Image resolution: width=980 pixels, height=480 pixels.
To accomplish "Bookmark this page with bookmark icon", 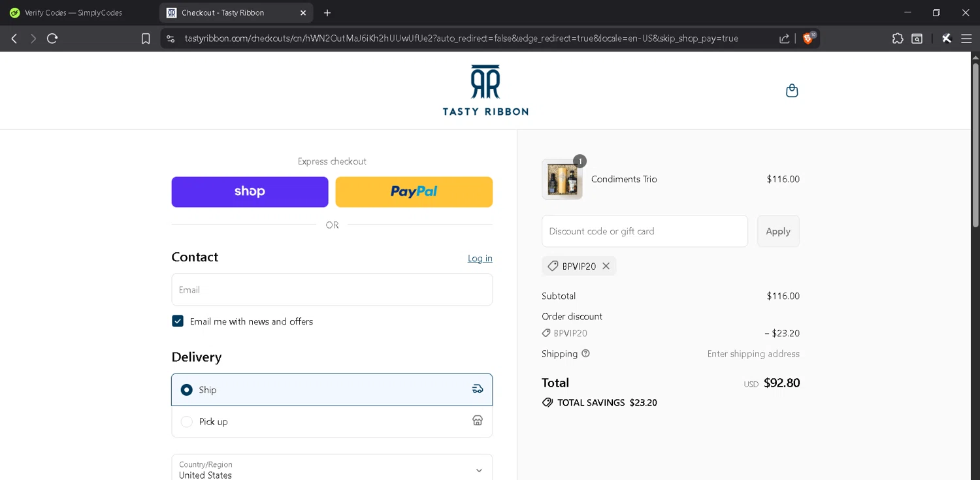I will [146, 39].
